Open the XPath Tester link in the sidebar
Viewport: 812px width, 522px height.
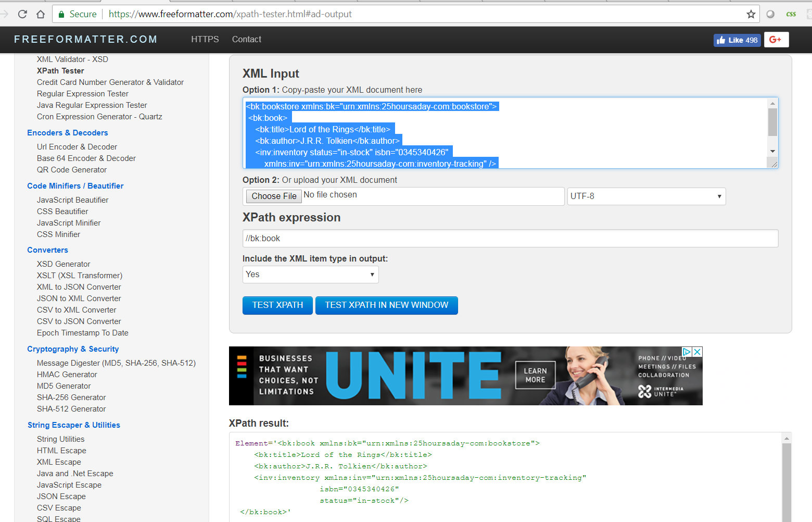tap(60, 70)
